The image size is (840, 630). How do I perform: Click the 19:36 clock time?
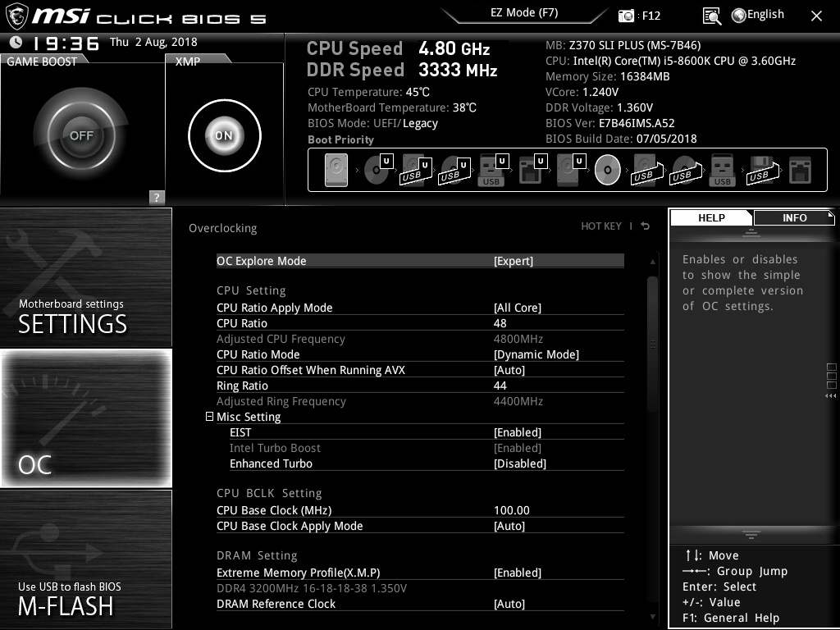66,43
